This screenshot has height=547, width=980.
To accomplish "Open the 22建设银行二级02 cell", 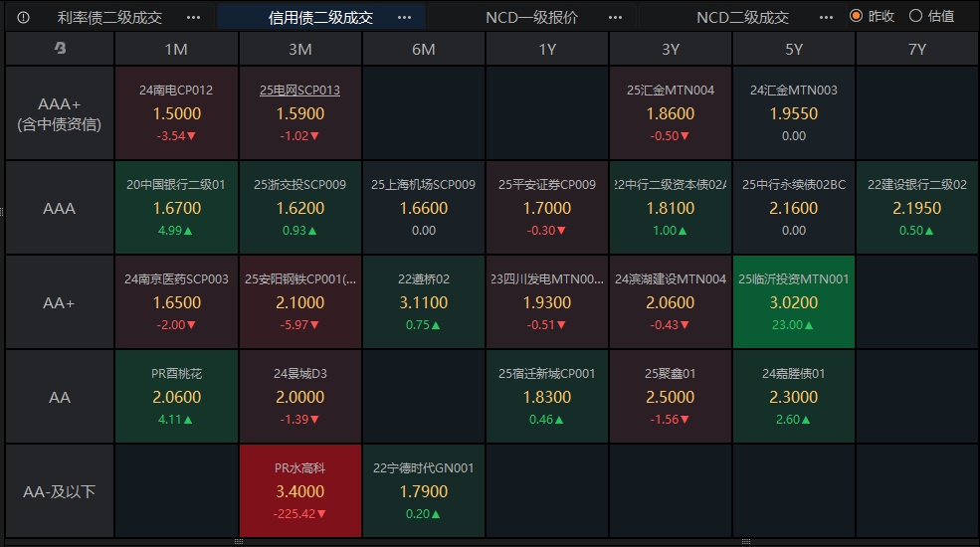I will tap(917, 208).
